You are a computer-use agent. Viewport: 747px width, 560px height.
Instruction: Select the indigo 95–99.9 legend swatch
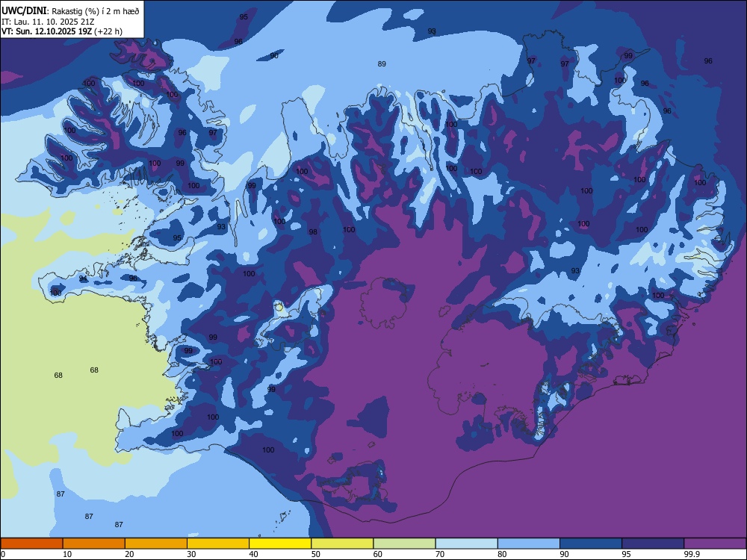pos(653,544)
